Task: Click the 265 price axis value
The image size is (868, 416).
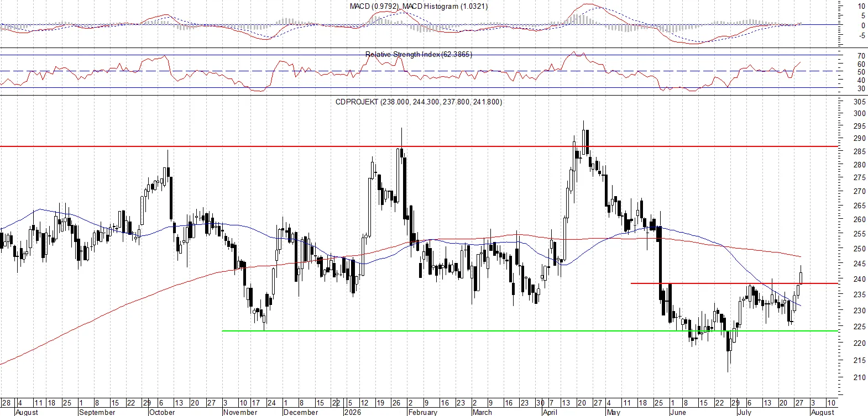Action: 860,206
